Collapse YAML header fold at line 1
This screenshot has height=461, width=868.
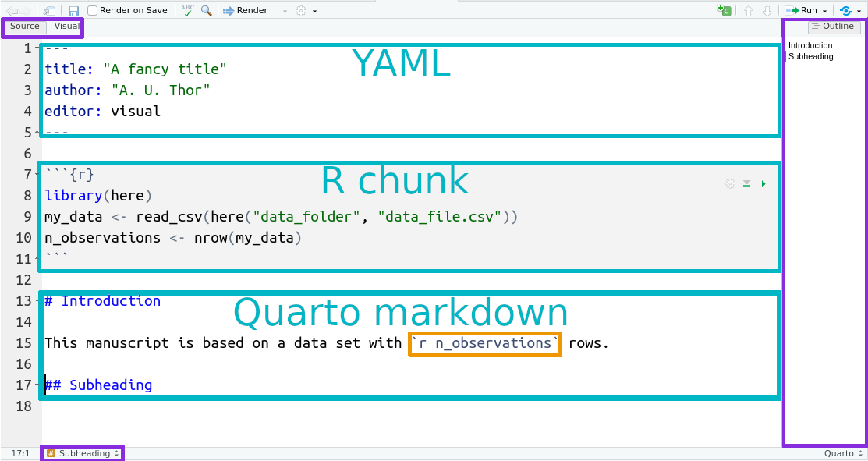click(37, 48)
